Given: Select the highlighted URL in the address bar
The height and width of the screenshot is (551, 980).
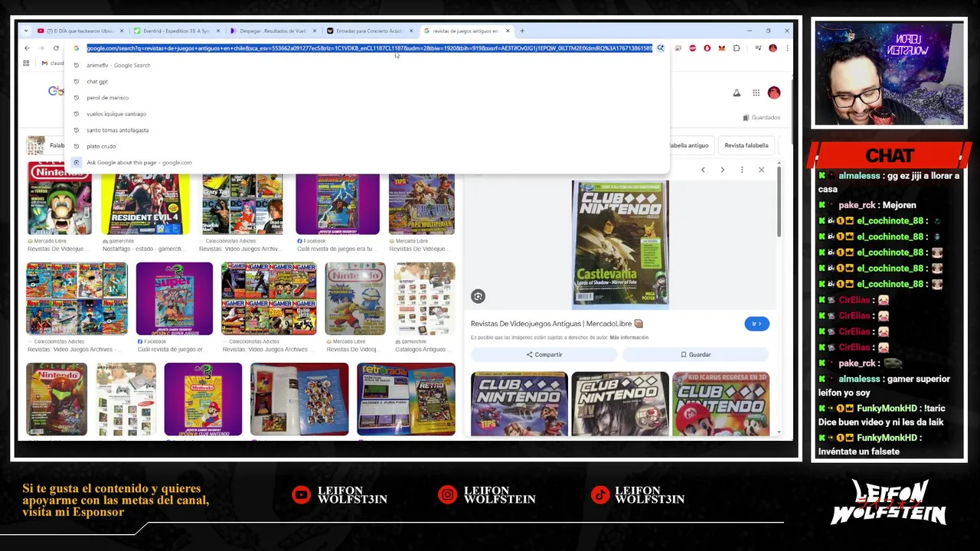Looking at the screenshot, I should 369,48.
